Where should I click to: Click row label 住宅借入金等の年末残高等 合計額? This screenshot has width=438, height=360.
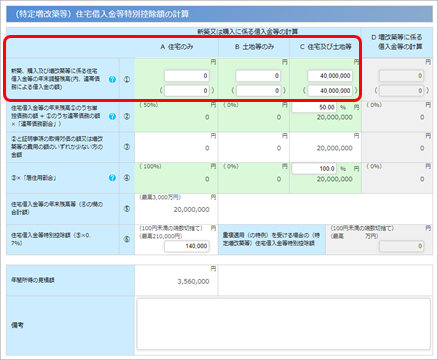pos(57,208)
